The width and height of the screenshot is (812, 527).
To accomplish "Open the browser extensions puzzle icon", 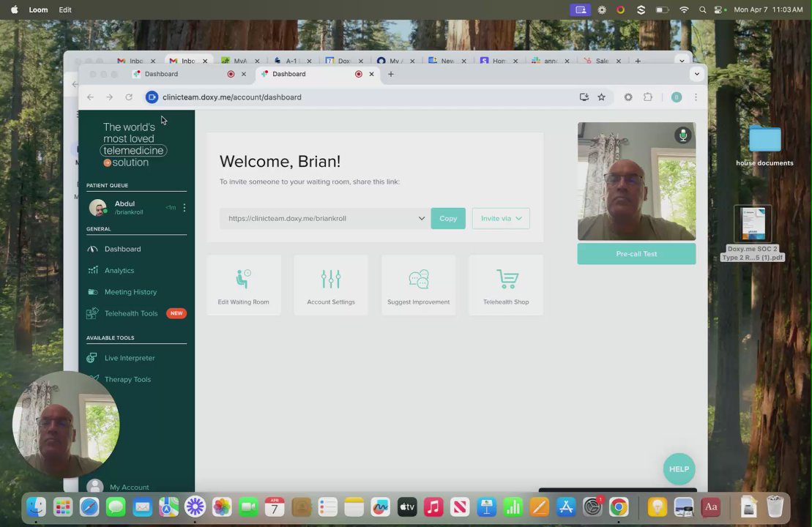I will pos(648,97).
